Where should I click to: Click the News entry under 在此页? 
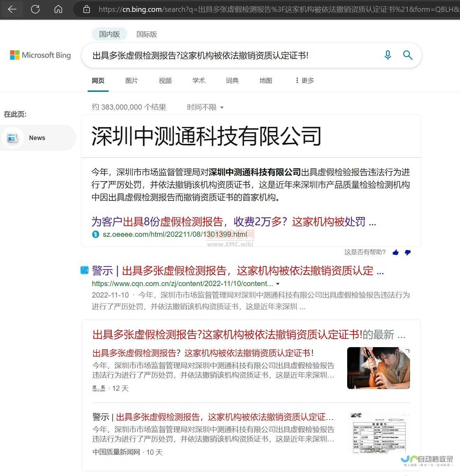point(38,138)
